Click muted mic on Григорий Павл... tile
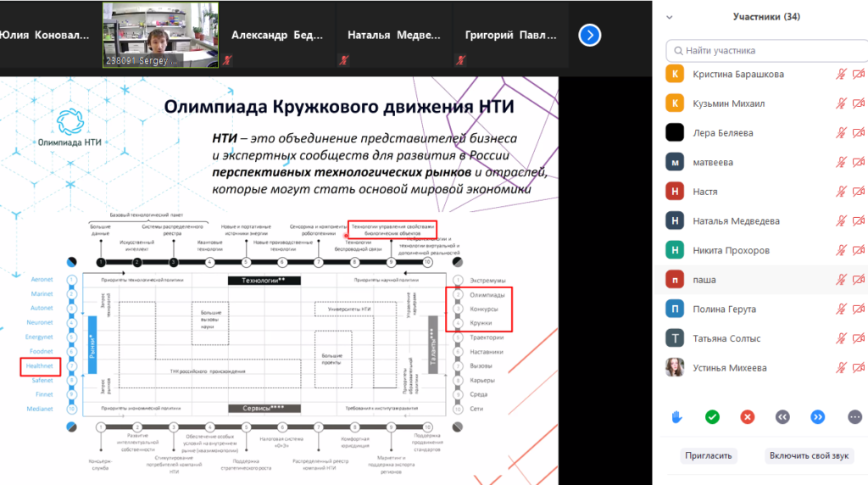This screenshot has width=868, height=485. pos(460,60)
